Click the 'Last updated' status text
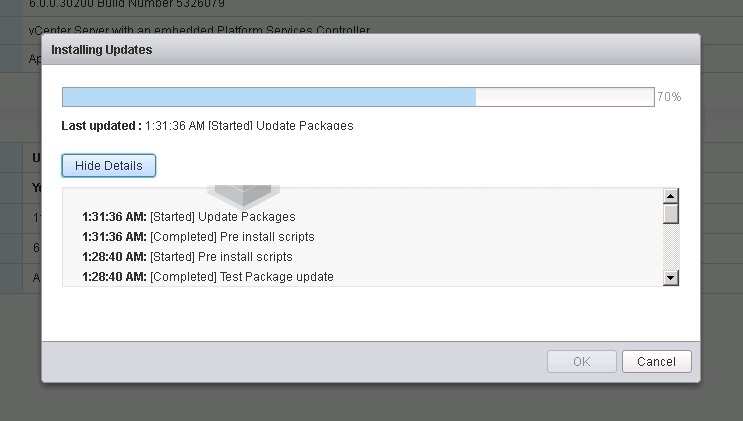The image size is (743, 421). [x=207, y=126]
